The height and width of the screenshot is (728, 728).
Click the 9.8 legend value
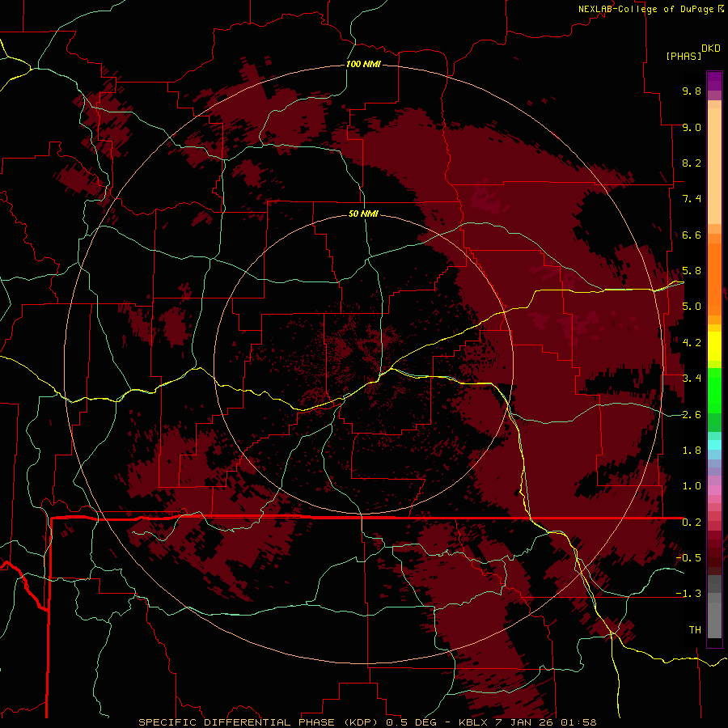tap(692, 91)
